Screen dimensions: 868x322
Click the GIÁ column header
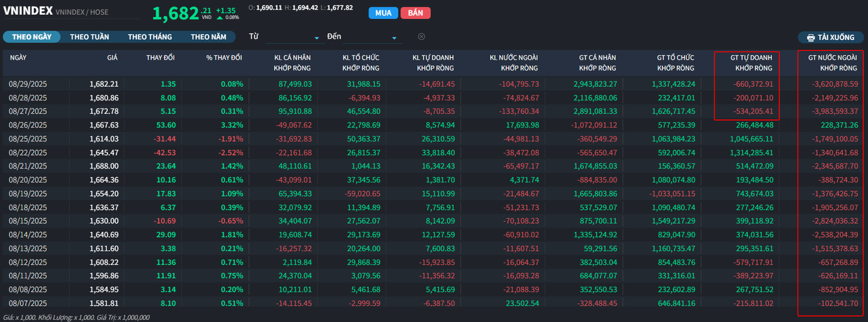[112, 58]
